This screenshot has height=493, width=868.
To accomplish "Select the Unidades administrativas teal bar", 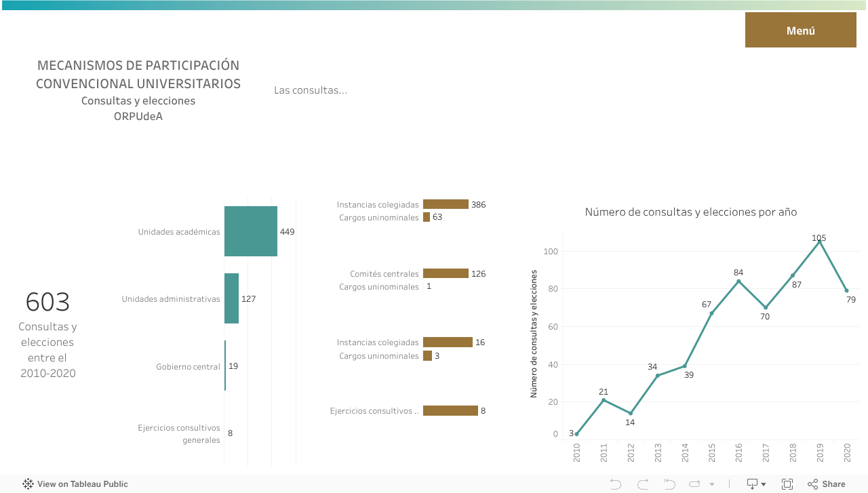I will tap(231, 298).
